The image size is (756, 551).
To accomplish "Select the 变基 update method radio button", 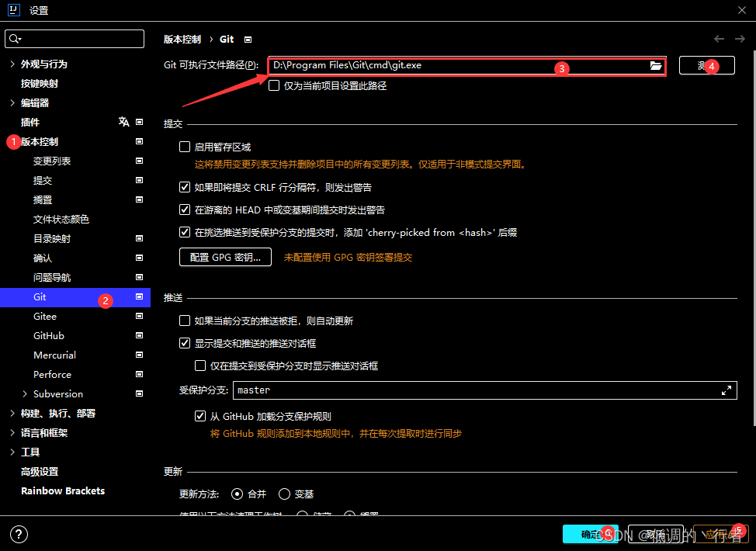I will [x=284, y=494].
